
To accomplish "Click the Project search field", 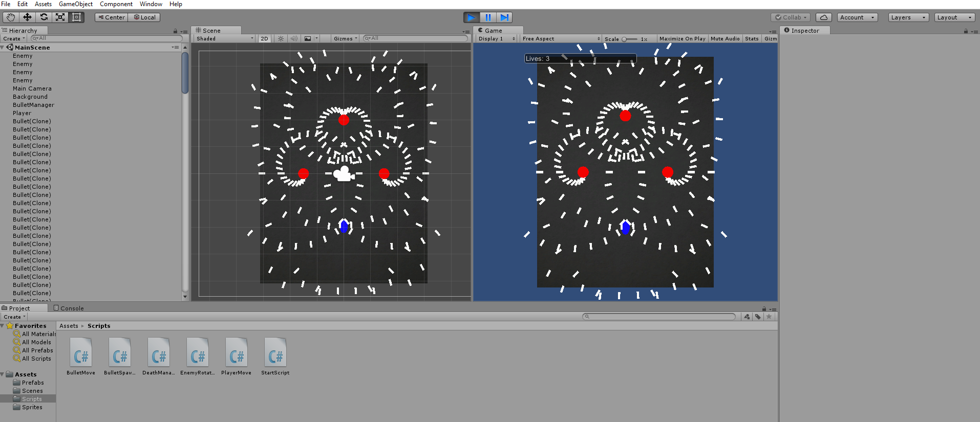I will [x=658, y=317].
